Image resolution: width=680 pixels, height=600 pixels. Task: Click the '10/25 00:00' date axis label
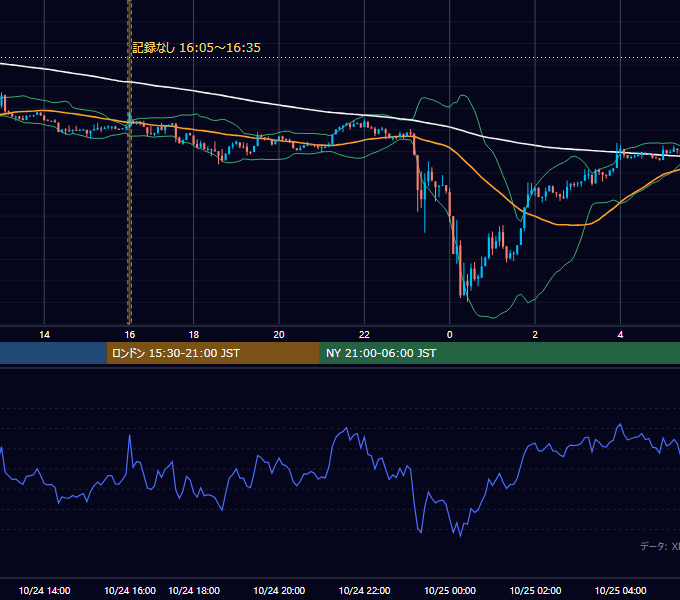click(450, 590)
